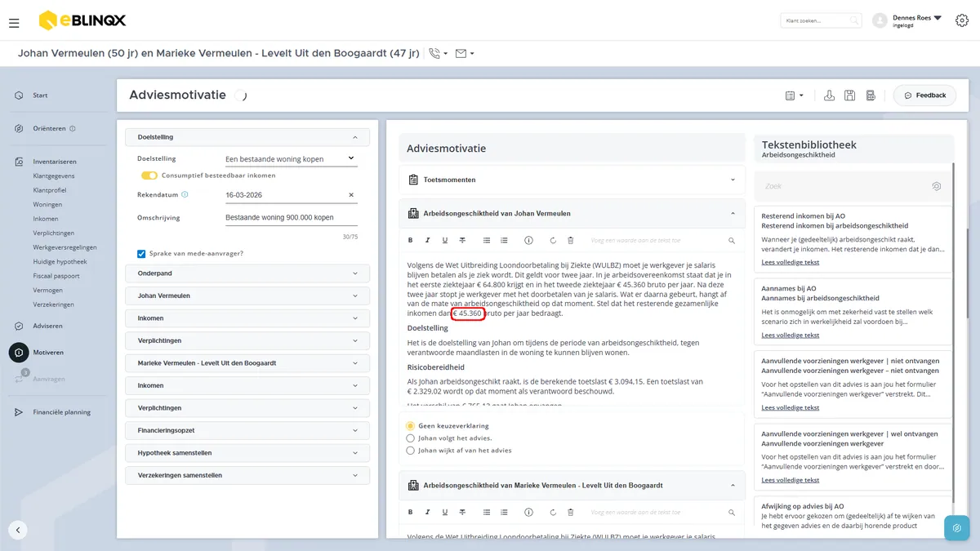Screen dimensions: 980x551
Task: Open the settings gear in the header
Action: [961, 20]
